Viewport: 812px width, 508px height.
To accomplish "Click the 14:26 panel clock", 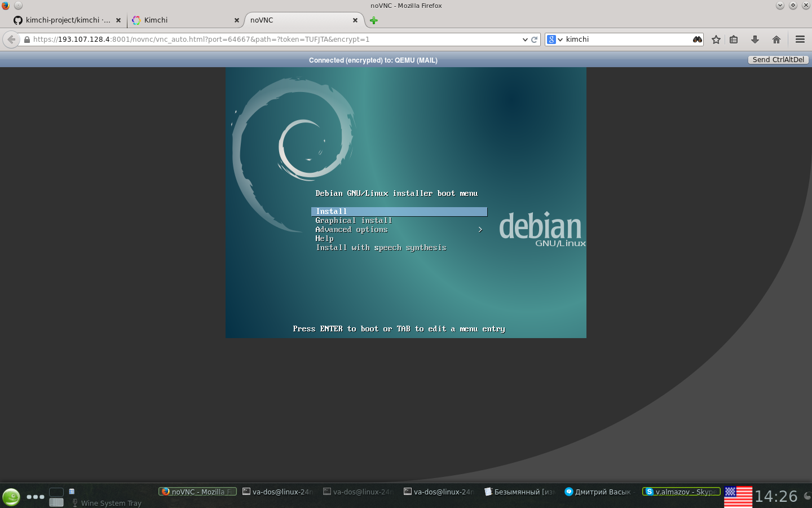I will pyautogui.click(x=776, y=497).
